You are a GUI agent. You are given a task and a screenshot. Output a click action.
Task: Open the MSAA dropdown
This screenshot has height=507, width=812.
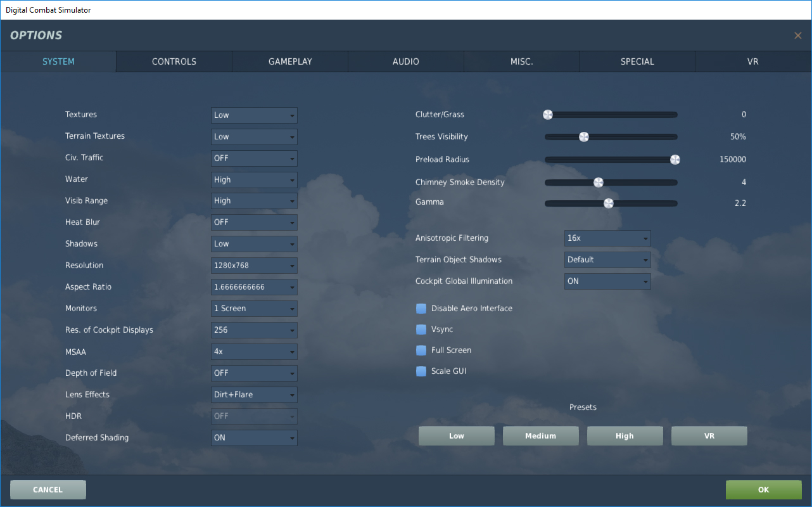point(254,352)
